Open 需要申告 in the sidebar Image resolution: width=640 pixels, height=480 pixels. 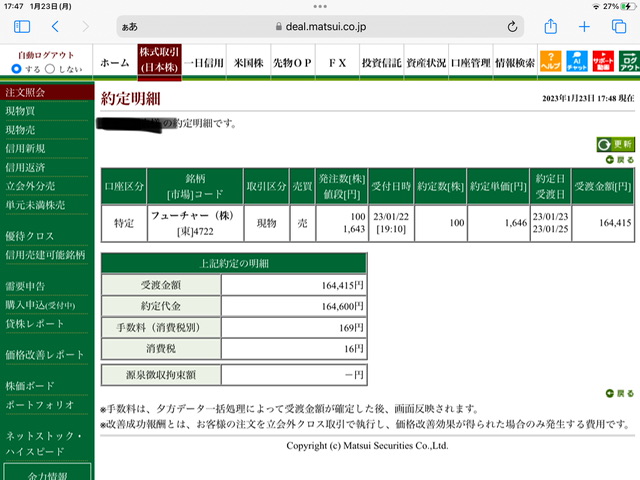click(25, 286)
